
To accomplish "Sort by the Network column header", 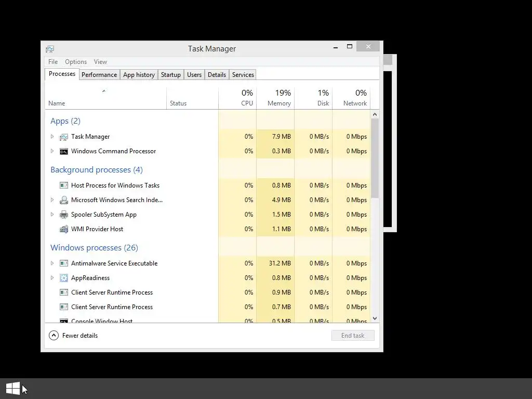I will coord(351,98).
